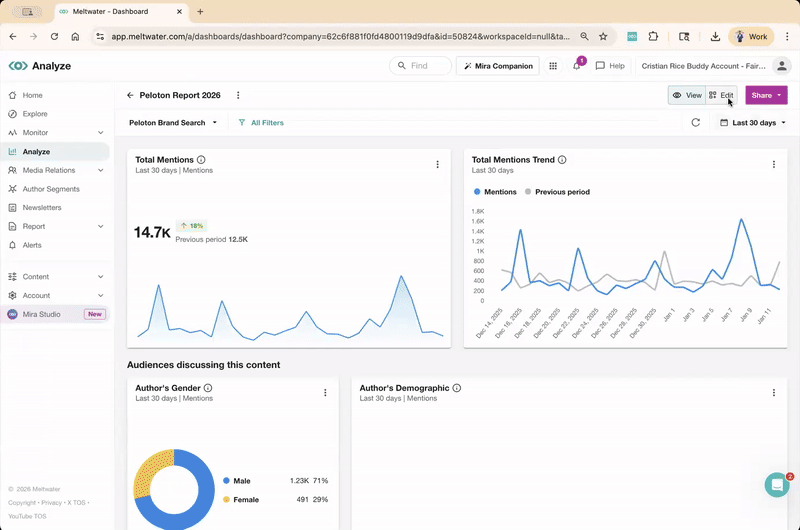Open the chat support bubble icon
Screen dimensions: 800x530
(x=777, y=485)
